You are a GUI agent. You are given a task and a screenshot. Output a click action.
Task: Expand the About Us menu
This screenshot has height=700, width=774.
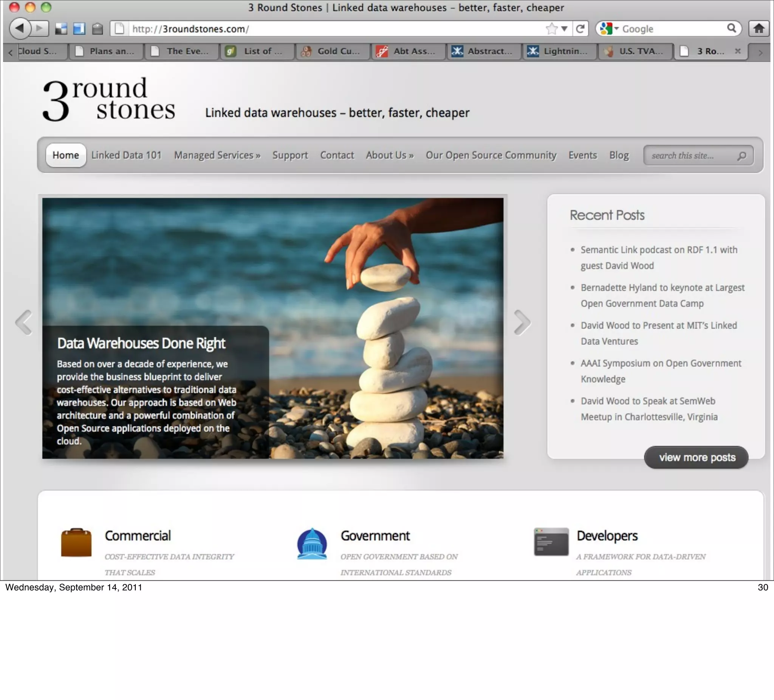(x=389, y=155)
